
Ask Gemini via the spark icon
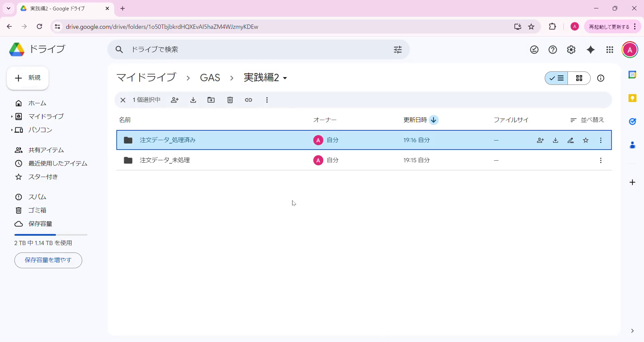(x=591, y=49)
